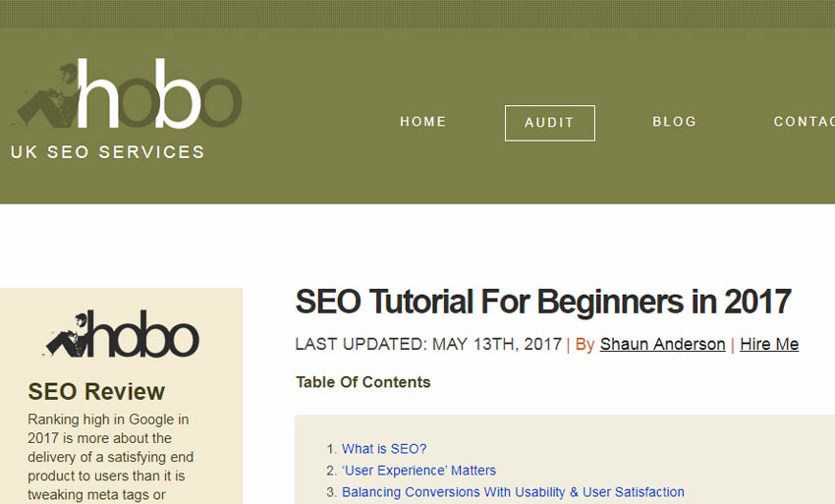Screen dimensions: 835x504
Task: Click the 'UK SEO SERVICES' tagline
Action: (x=108, y=152)
